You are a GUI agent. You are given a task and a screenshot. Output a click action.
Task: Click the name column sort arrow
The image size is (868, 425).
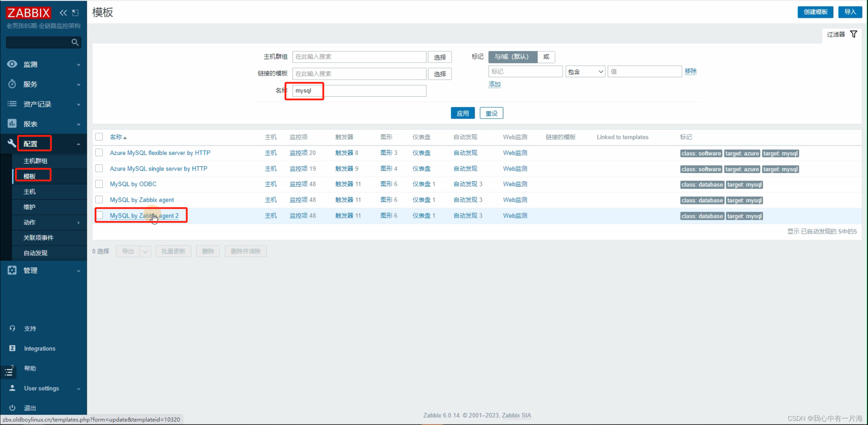pyautogui.click(x=125, y=138)
